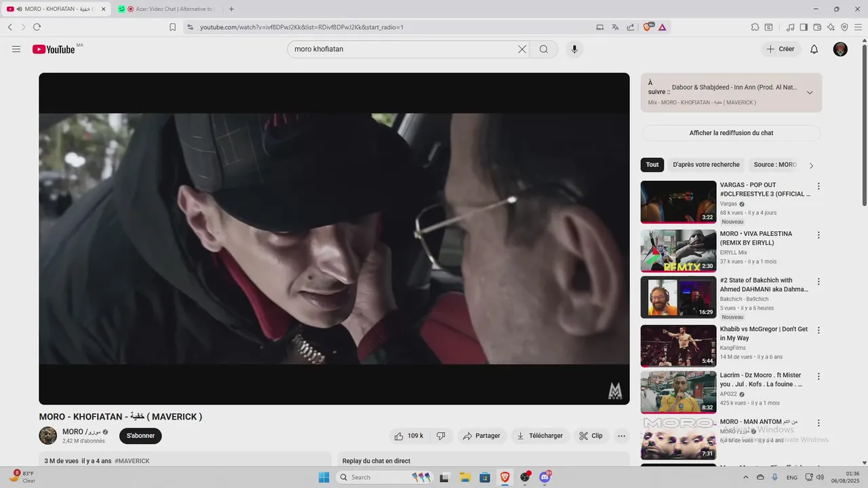
Task: Go back to the previous page
Action: (10, 27)
